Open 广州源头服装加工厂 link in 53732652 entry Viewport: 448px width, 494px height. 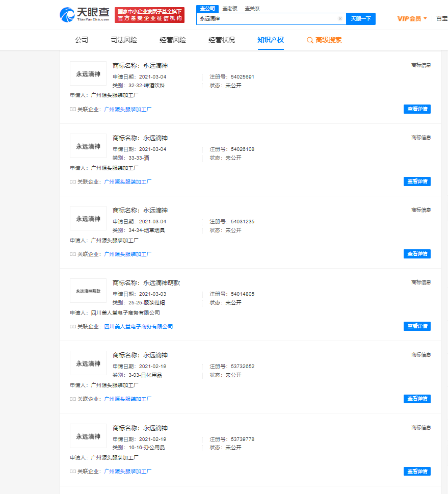[x=127, y=399]
